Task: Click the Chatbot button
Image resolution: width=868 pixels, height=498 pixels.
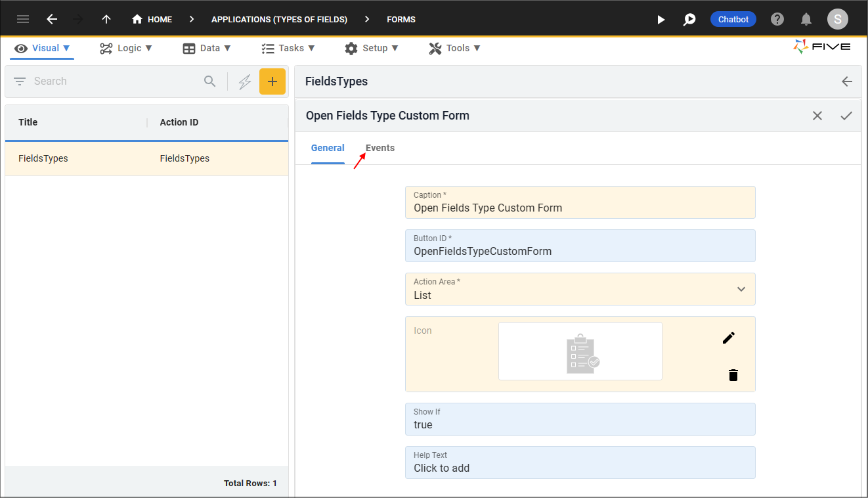Action: [733, 19]
